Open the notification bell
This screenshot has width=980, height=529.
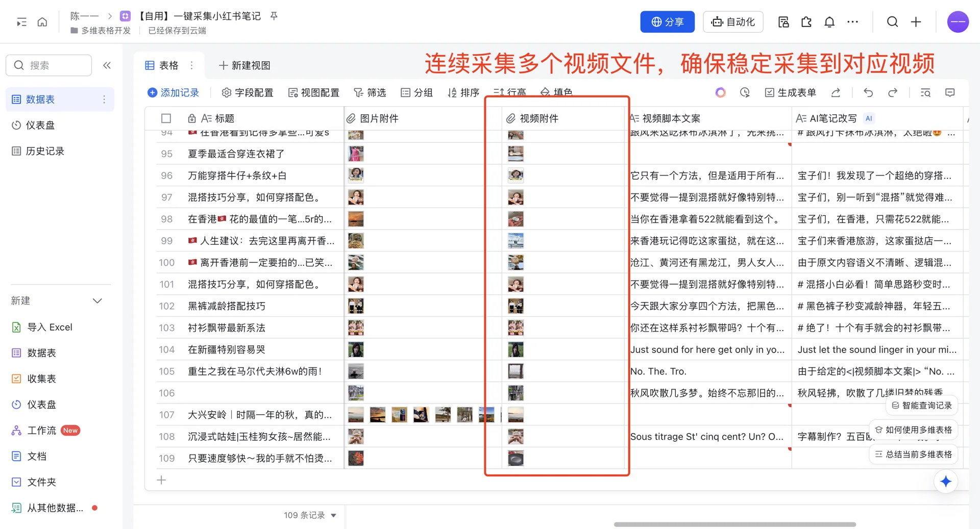[829, 22]
